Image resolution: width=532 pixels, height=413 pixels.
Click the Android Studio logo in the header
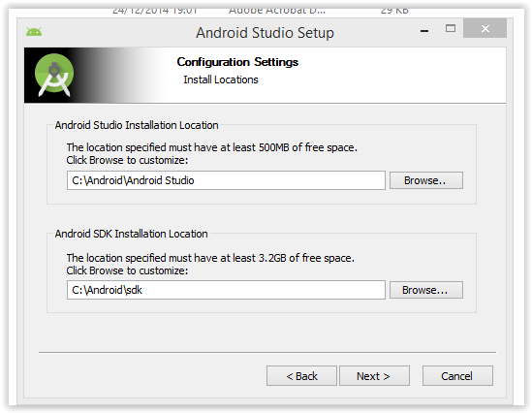pos(54,75)
